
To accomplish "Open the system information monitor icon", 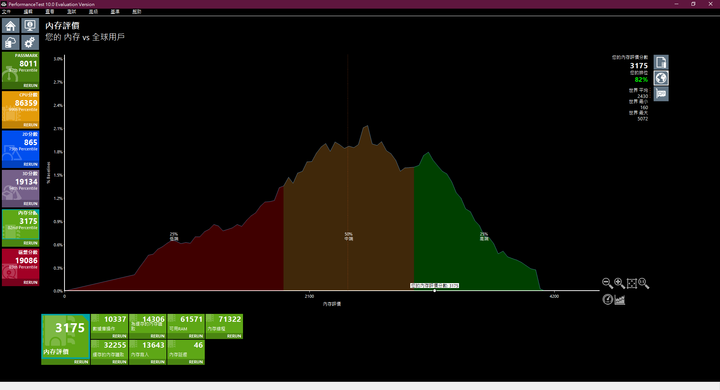I will click(30, 26).
